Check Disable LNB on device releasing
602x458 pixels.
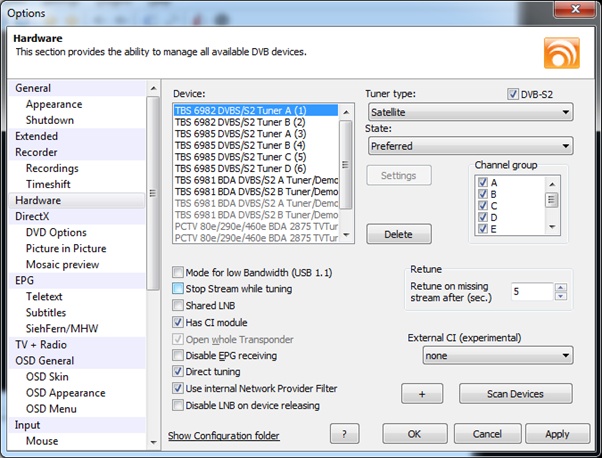pyautogui.click(x=178, y=405)
